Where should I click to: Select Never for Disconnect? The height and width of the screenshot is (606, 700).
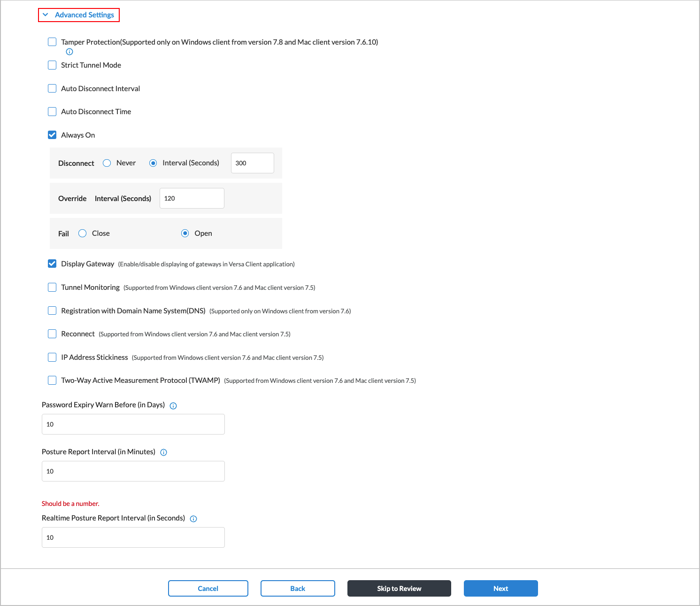(x=107, y=163)
